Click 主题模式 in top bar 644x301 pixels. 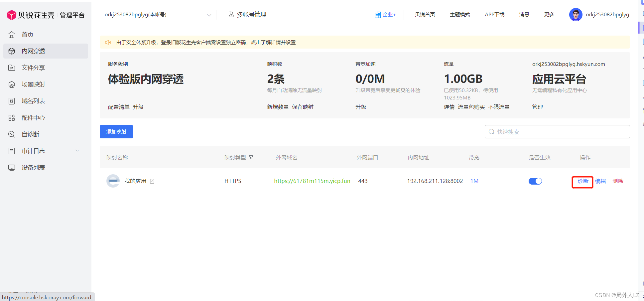[460, 15]
